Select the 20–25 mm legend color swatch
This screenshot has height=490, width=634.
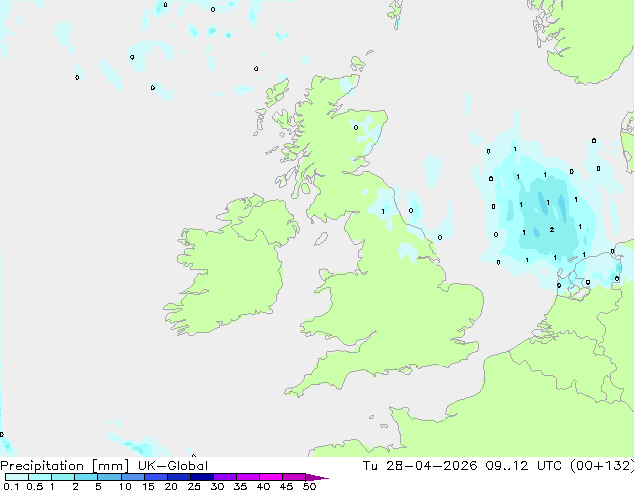(x=178, y=477)
